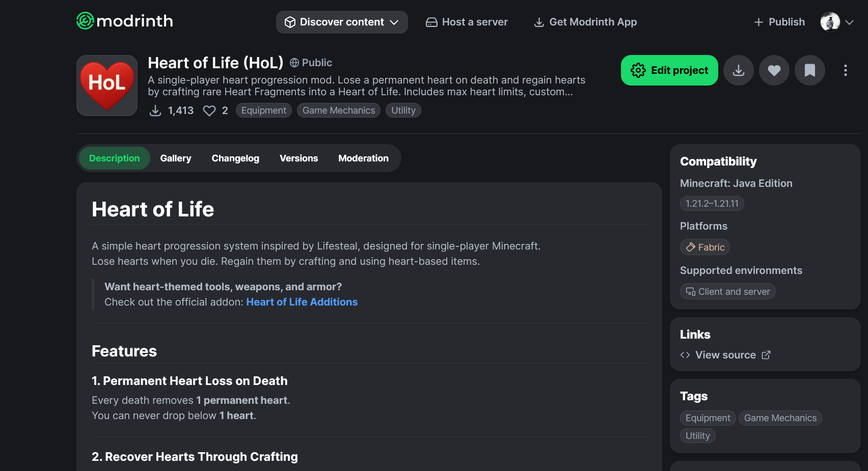Click the download icon button

pos(739,70)
